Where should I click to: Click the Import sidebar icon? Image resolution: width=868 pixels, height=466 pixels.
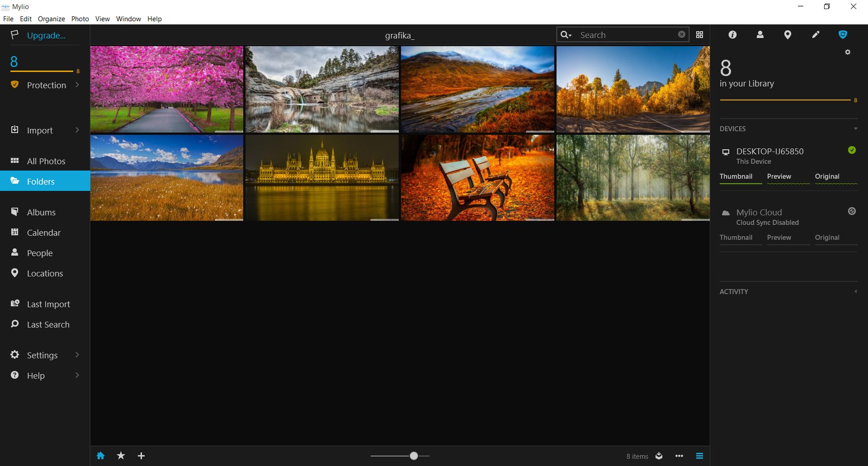click(15, 130)
